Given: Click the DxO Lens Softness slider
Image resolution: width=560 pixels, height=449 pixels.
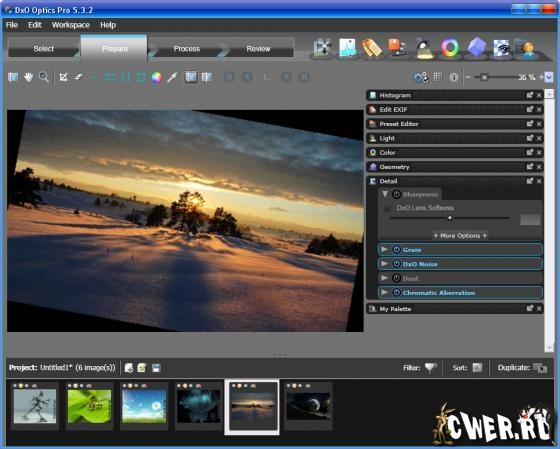Looking at the screenshot, I should (x=450, y=218).
